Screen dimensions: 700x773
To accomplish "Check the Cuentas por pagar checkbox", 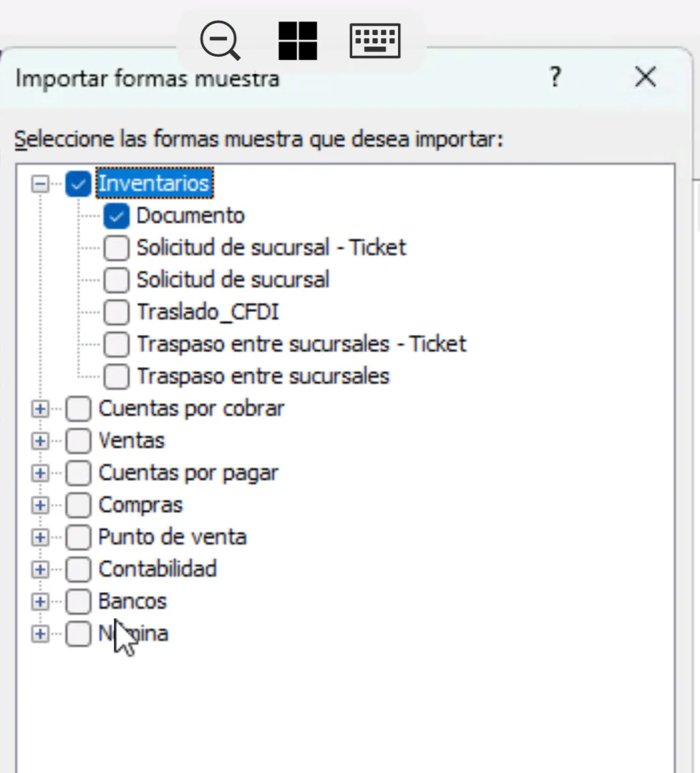I will (78, 473).
